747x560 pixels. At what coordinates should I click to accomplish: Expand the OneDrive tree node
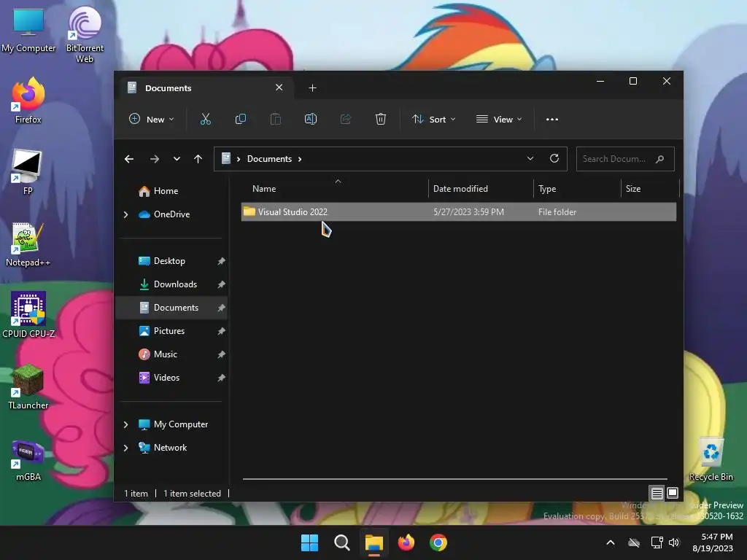125,215
